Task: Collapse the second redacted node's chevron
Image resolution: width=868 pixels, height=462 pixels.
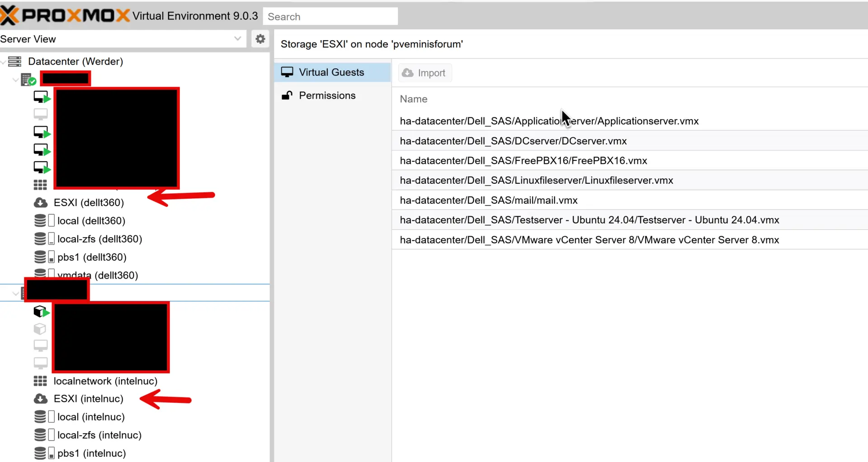Action: pos(15,294)
